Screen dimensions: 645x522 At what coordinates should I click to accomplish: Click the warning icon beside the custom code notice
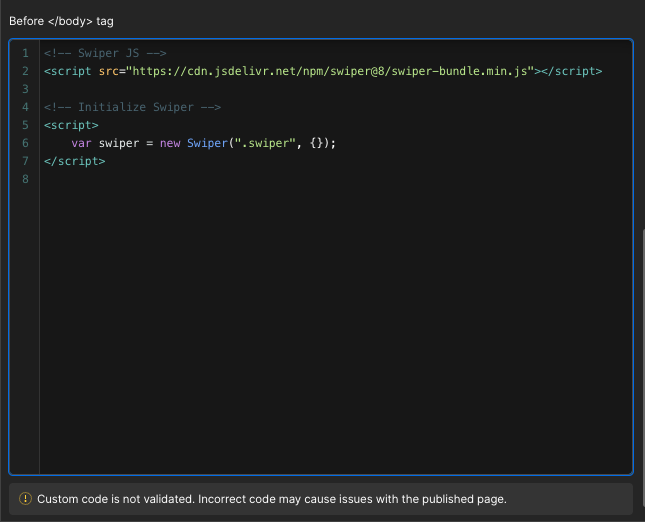(26, 499)
